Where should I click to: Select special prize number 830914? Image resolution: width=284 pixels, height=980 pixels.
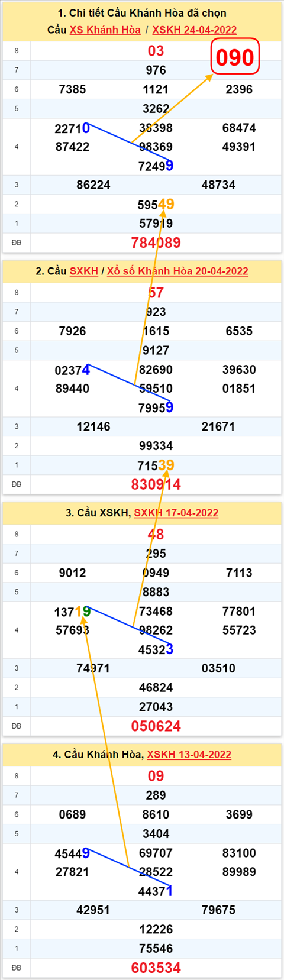point(156,485)
